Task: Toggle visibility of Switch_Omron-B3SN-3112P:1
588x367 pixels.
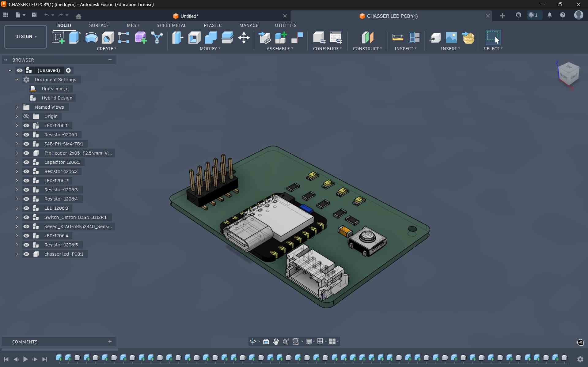Action: pos(26,217)
